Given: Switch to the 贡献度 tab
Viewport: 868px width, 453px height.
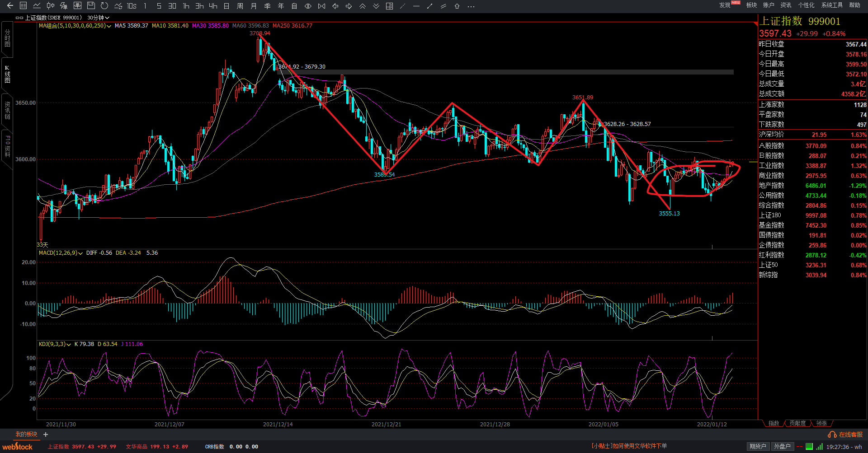Looking at the screenshot, I should coord(797,423).
